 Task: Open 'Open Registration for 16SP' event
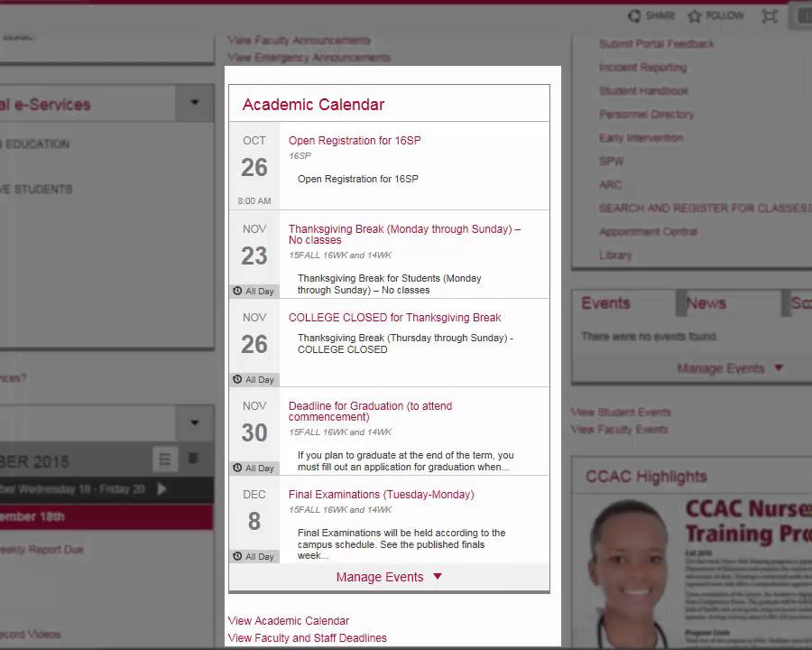(355, 141)
